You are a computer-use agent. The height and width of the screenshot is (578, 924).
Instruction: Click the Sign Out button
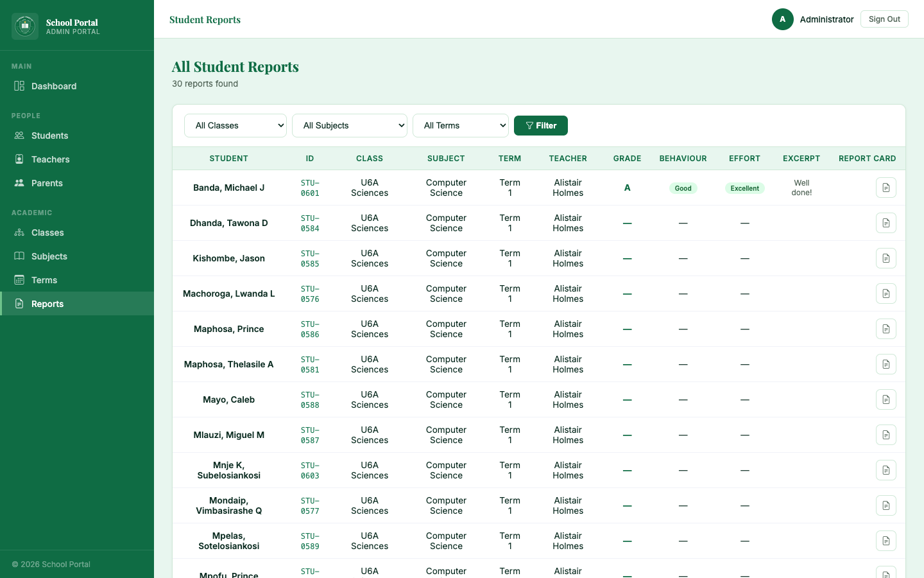pos(884,19)
